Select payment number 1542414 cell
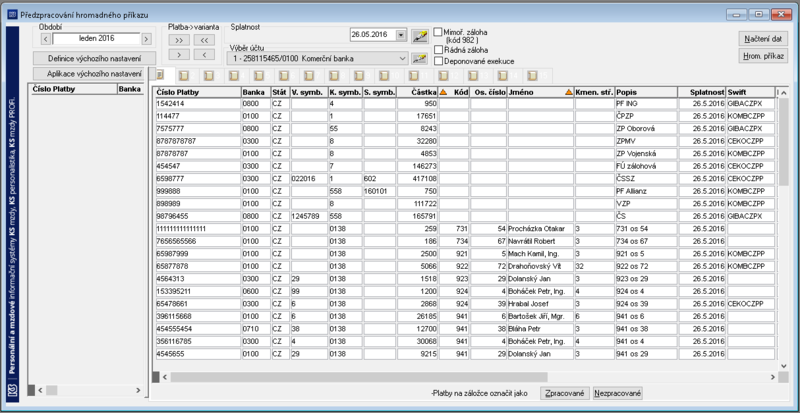800x413 pixels. (x=198, y=104)
